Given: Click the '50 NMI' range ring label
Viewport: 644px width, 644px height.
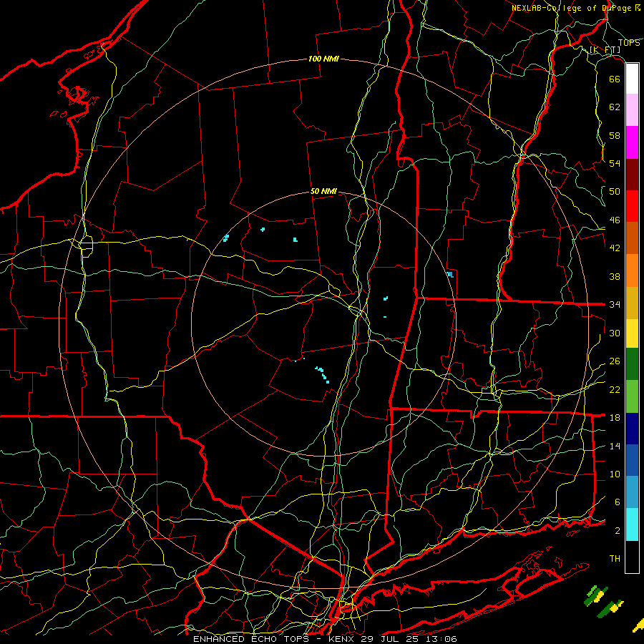Looking at the screenshot, I should point(323,191).
